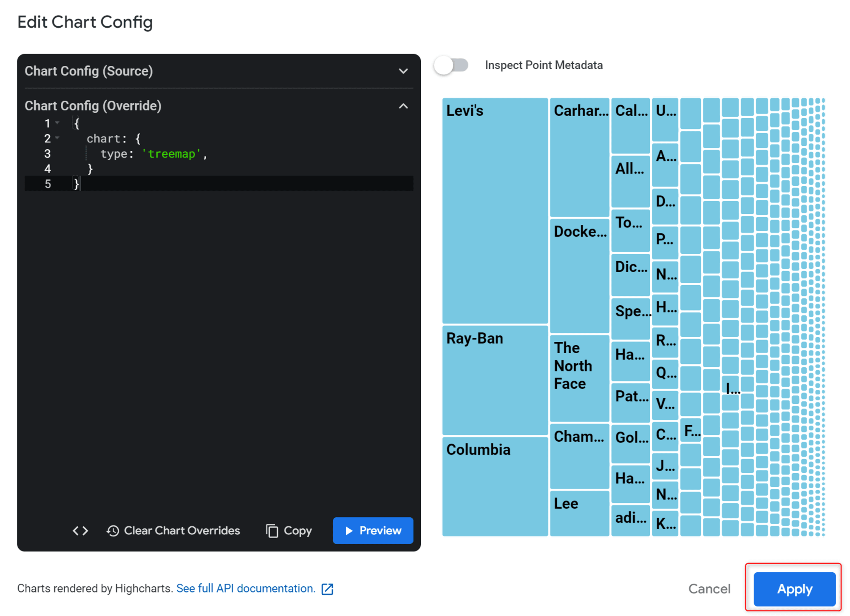Click the 'chart: {' code line
The image size is (850, 616).
click(113, 138)
